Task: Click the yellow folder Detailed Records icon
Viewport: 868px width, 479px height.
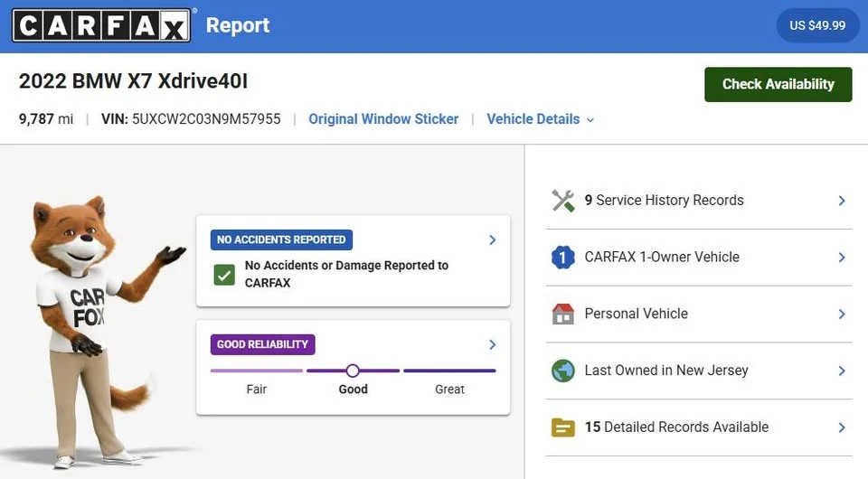Action: (x=563, y=427)
